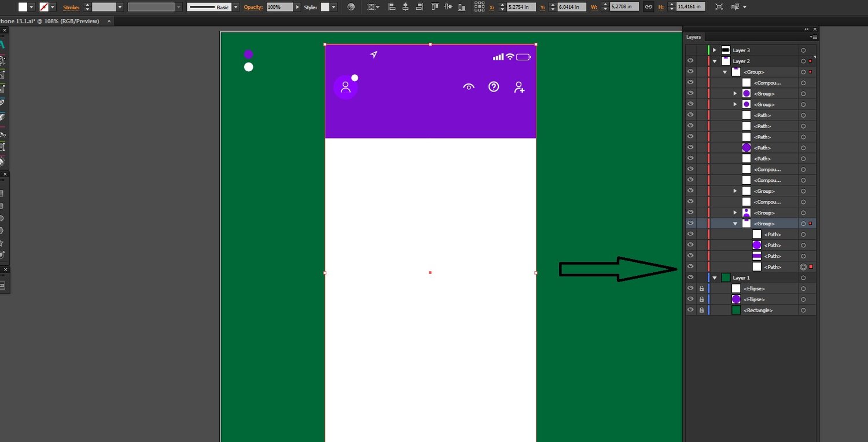
Task: Open the stroke weight dropdown
Action: point(120,7)
